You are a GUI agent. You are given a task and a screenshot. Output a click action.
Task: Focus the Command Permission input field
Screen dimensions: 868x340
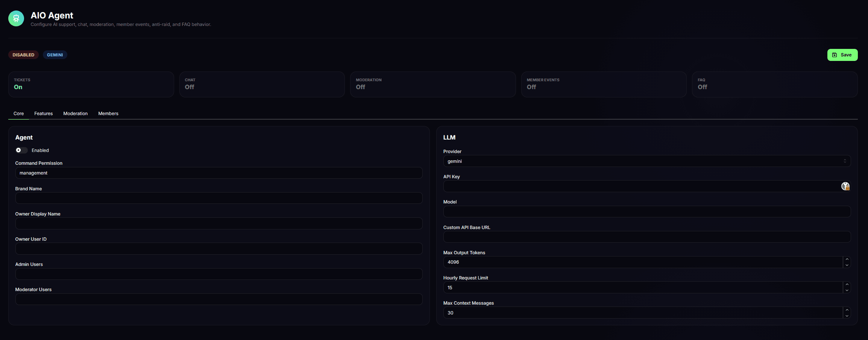[219, 173]
